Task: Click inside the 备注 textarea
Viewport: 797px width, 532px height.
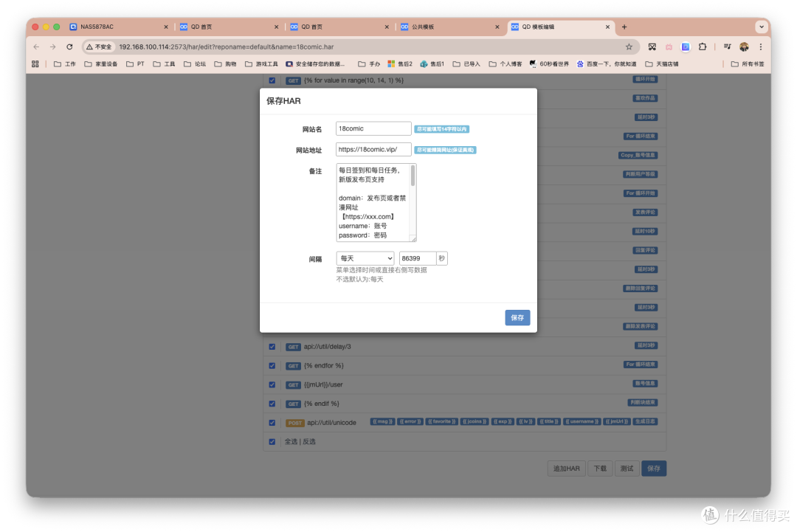Action: coord(376,203)
